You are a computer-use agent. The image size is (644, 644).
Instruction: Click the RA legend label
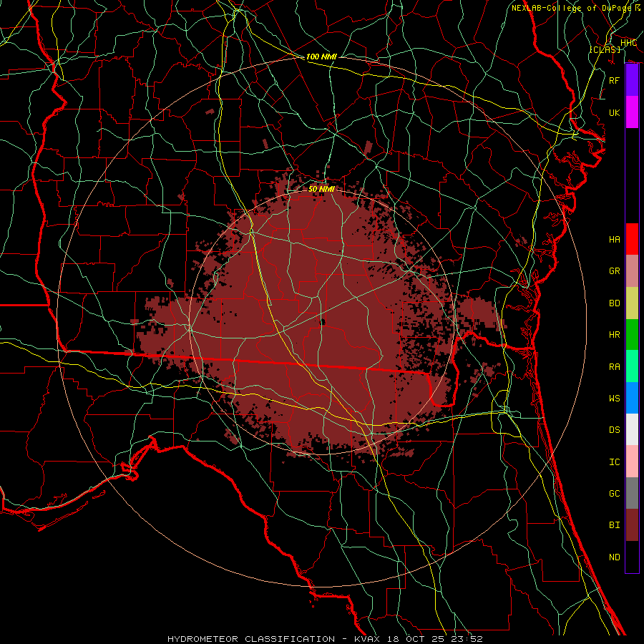coord(615,367)
